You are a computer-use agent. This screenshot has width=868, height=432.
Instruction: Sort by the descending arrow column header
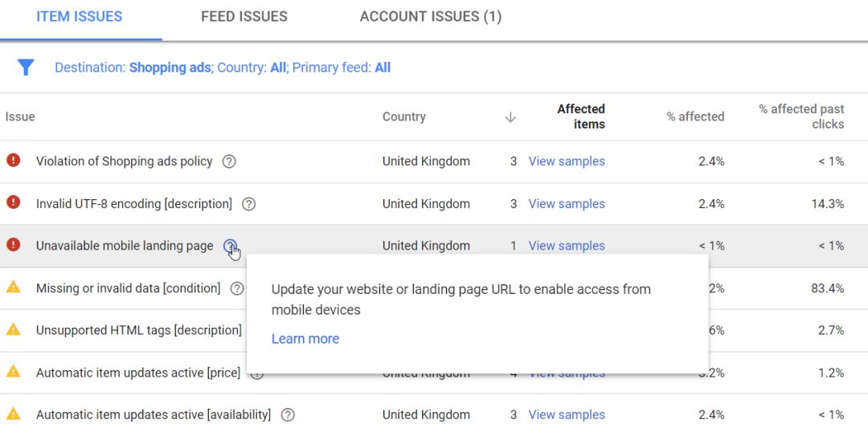pyautogui.click(x=510, y=117)
